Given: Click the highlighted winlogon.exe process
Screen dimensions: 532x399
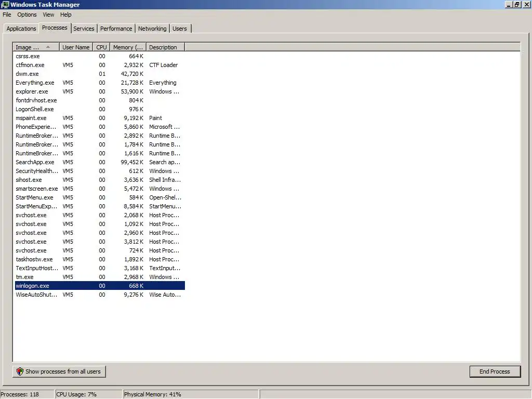Looking at the screenshot, I should [x=100, y=286].
